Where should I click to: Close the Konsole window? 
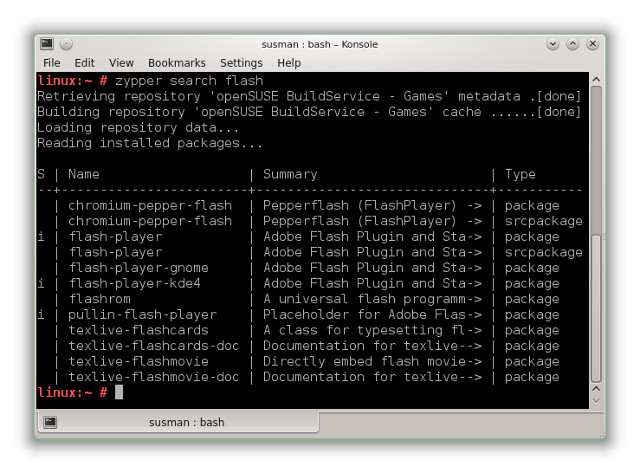pyautogui.click(x=593, y=44)
